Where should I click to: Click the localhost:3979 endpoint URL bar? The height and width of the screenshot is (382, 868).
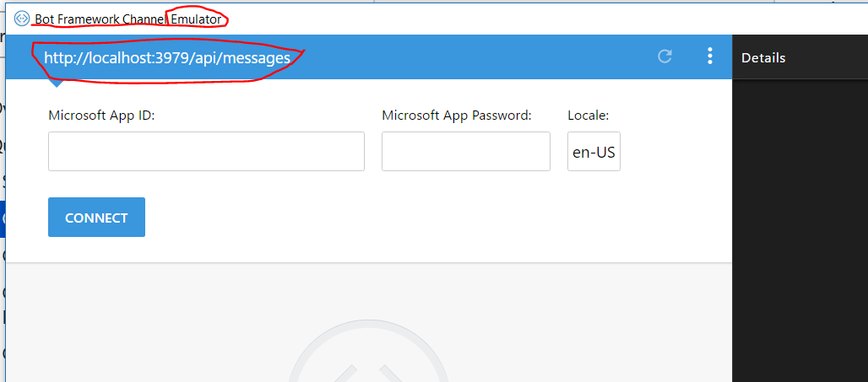pos(167,57)
